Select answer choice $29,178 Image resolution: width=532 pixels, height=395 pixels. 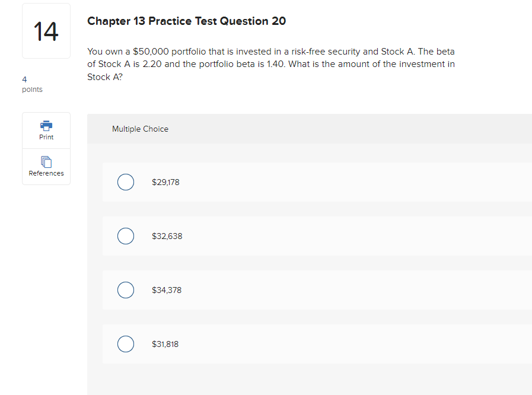point(126,182)
